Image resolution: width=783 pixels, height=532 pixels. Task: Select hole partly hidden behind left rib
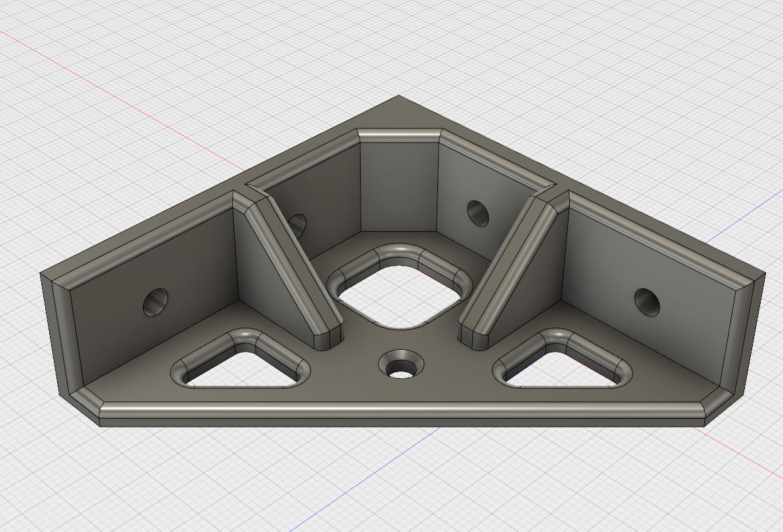298,225
